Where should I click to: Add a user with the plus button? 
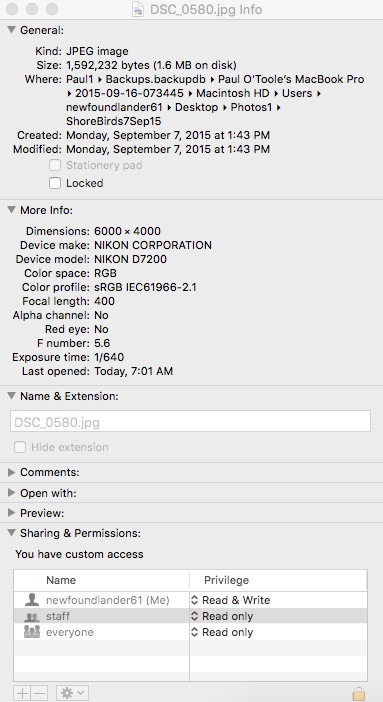coord(22,693)
